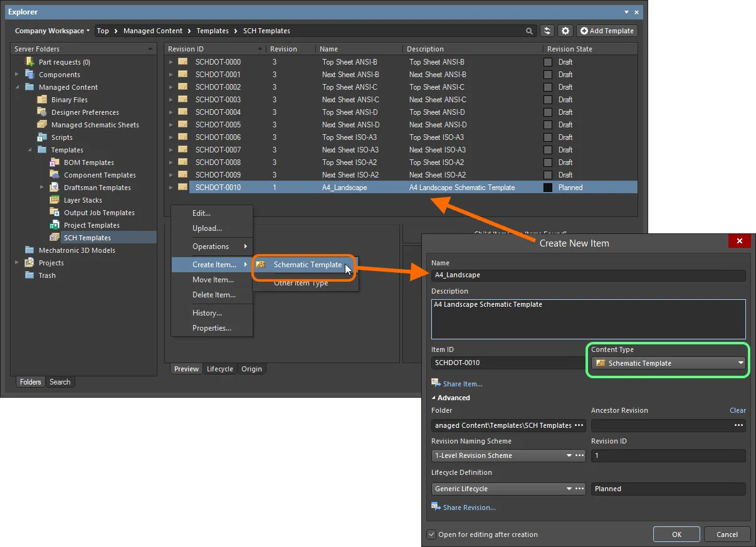Click Cancel in Create New Item dialog
Image resolution: width=756 pixels, height=547 pixels.
pos(727,534)
